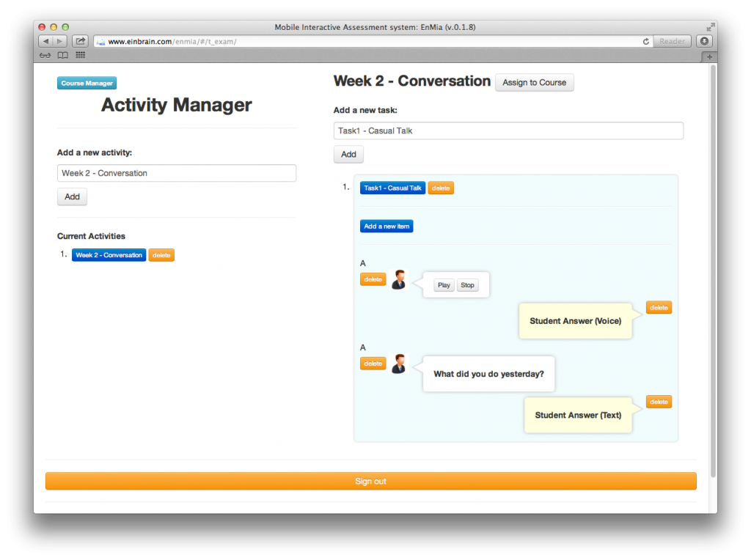
Task: Delete the Task1 - Casual Talk task
Action: tap(441, 188)
